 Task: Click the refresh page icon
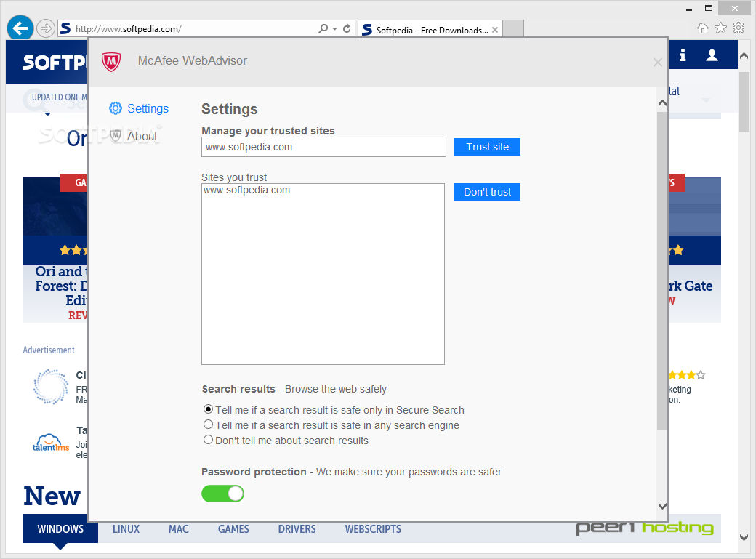click(347, 29)
